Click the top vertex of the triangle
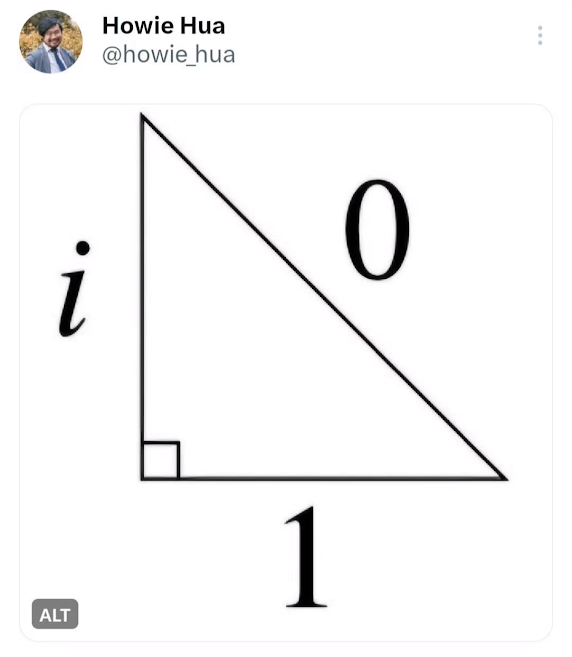The image size is (572, 657). [x=142, y=116]
